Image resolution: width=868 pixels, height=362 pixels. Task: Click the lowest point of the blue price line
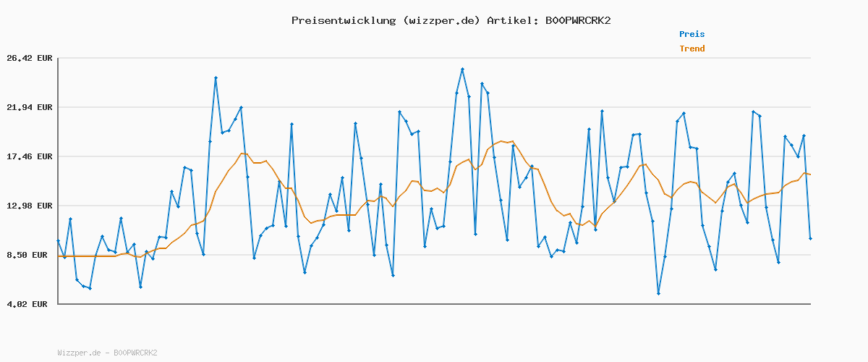(x=658, y=293)
